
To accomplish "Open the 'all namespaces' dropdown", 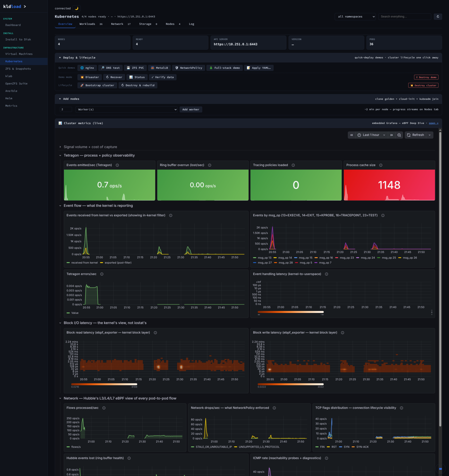I will [355, 16].
